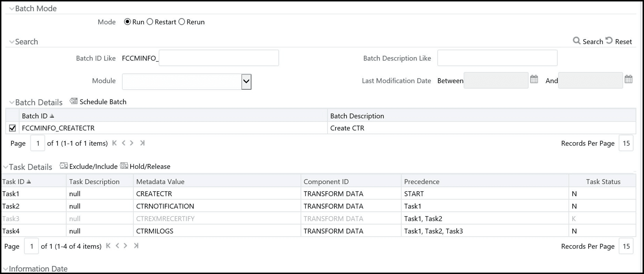Select the Rerun mode radio button
The width and height of the screenshot is (644, 274).
point(182,22)
